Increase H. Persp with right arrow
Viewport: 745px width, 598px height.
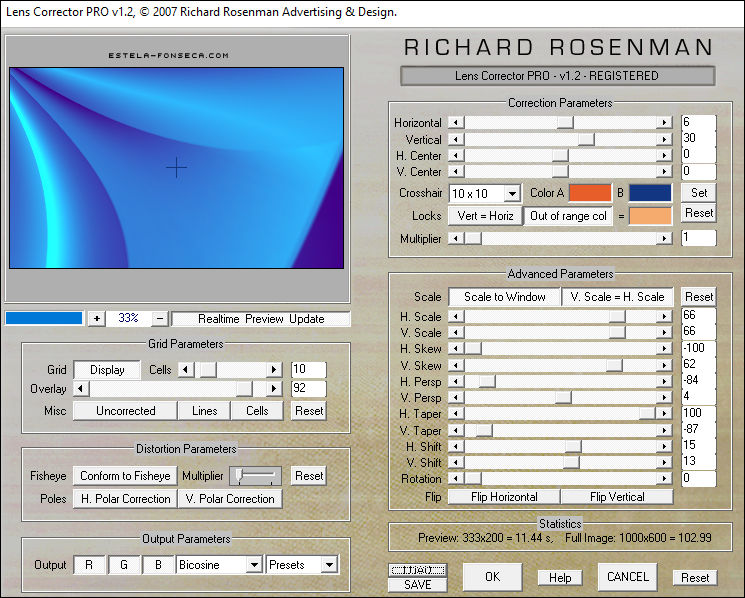click(x=664, y=381)
